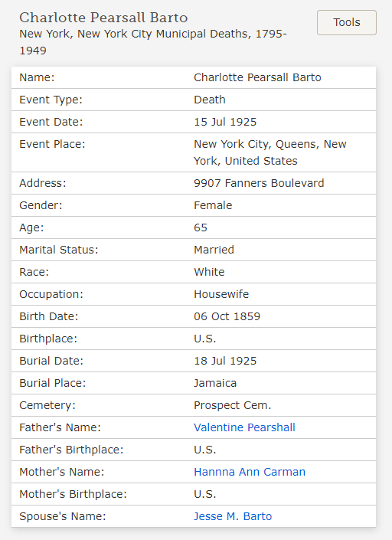Click the Event Type value Death
392x540 pixels.
(x=210, y=100)
